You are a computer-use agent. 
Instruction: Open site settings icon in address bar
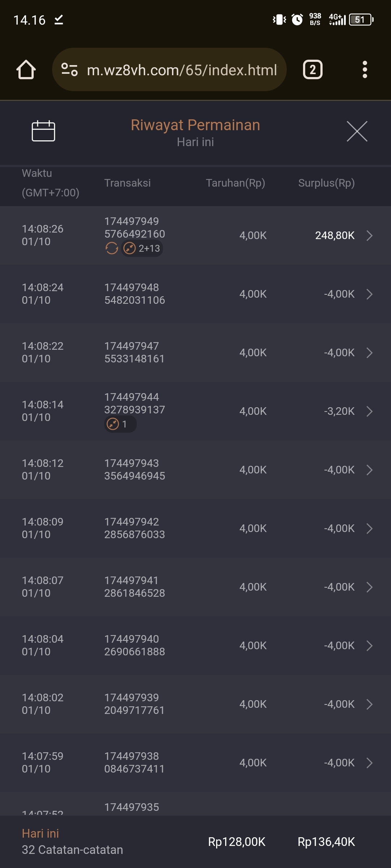(69, 69)
